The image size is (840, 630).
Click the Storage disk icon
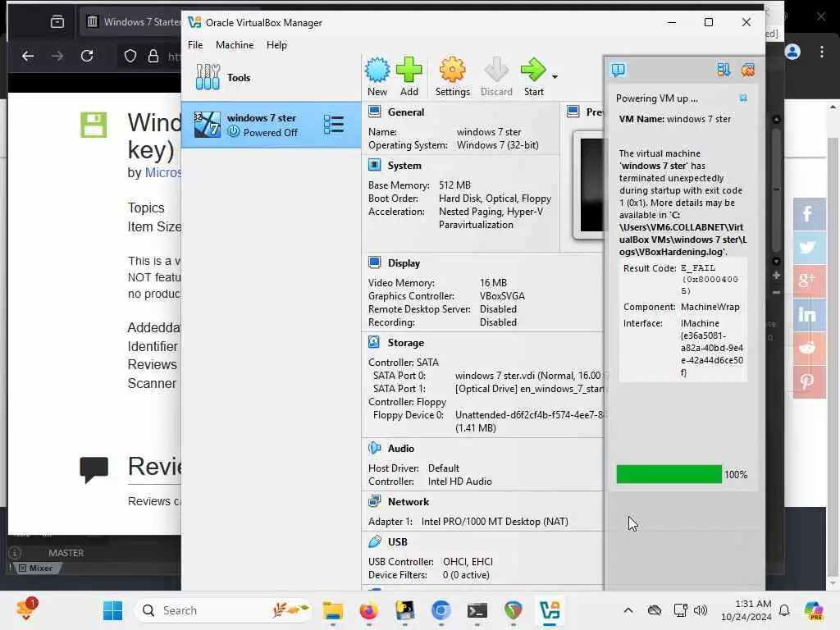tap(374, 342)
